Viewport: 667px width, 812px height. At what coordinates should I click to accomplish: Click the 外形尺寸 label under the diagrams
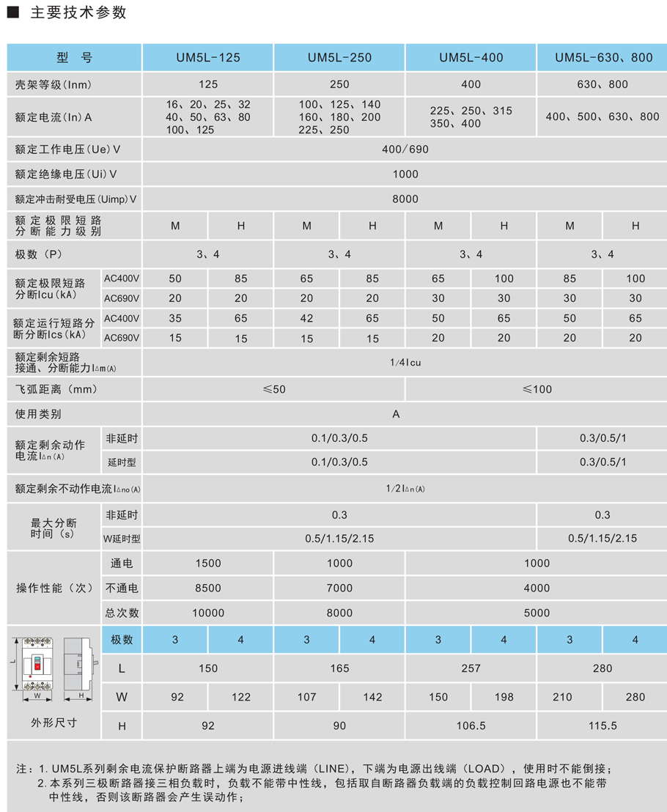(x=54, y=722)
